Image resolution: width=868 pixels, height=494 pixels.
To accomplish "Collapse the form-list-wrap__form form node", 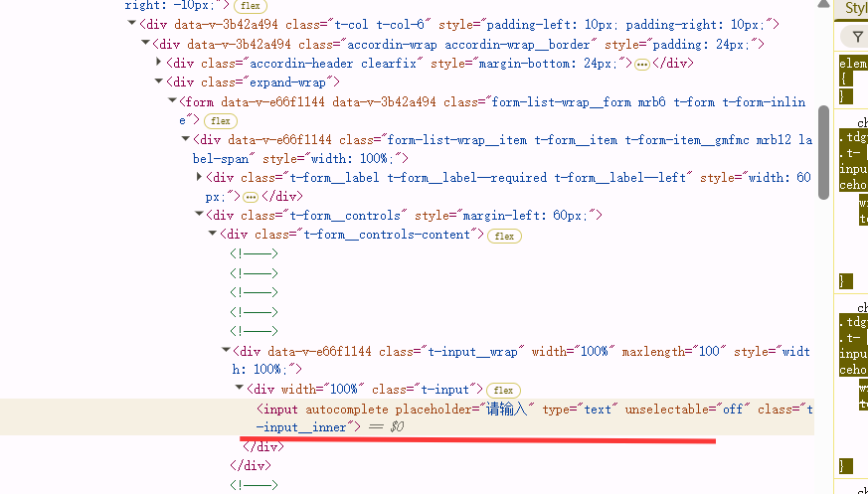I will [173, 100].
